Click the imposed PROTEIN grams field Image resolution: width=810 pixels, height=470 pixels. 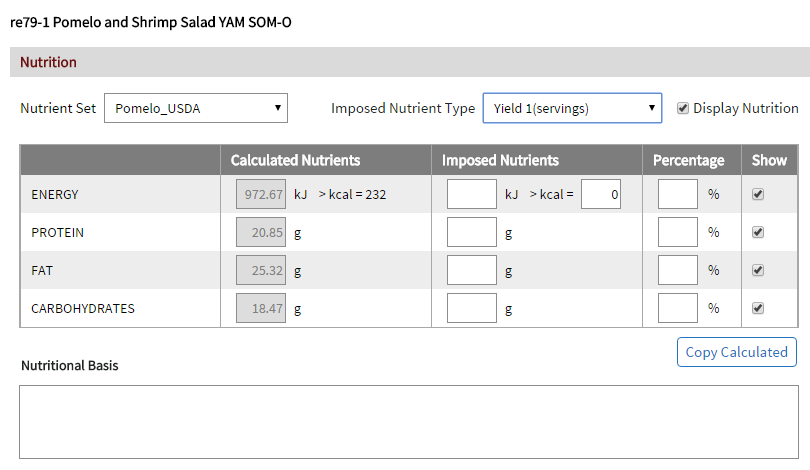coord(471,232)
